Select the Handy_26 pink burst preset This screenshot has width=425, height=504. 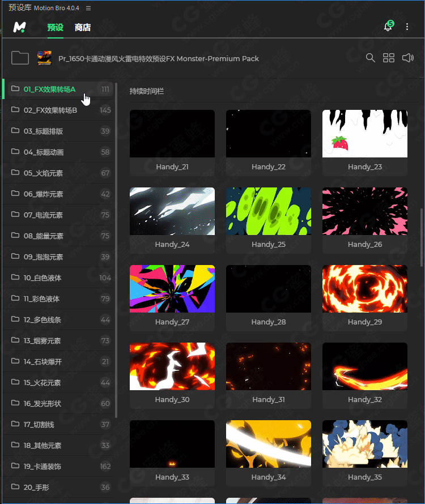coord(365,211)
